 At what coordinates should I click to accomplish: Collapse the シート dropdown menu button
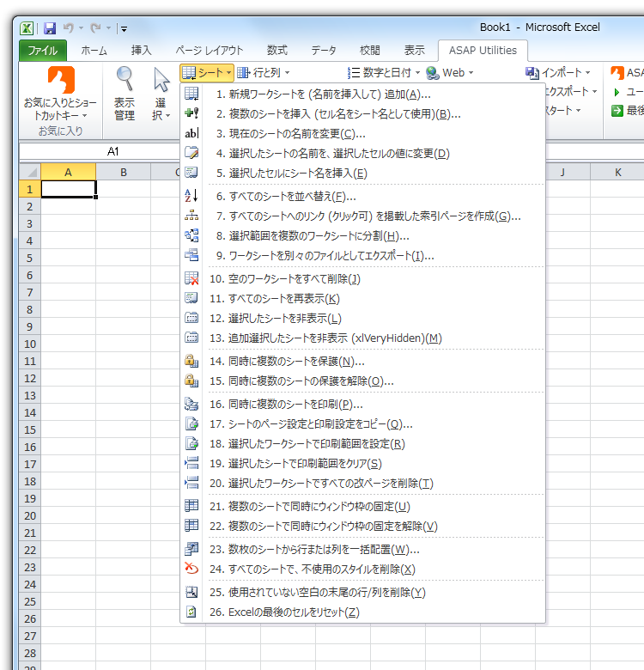tap(207, 73)
